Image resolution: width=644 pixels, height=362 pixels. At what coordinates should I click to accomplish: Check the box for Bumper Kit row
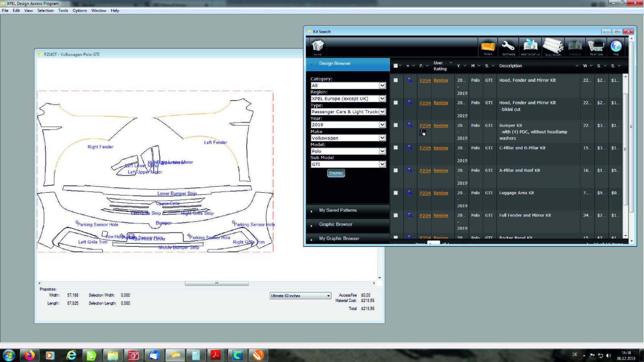(396, 125)
